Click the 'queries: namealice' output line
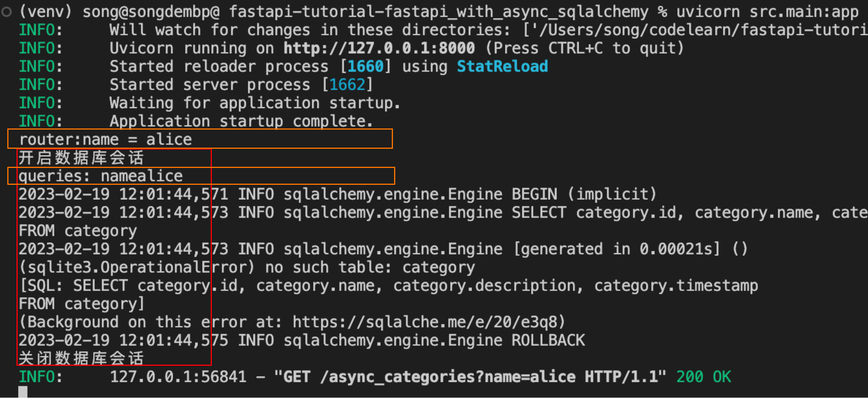The image size is (868, 398). (101, 176)
